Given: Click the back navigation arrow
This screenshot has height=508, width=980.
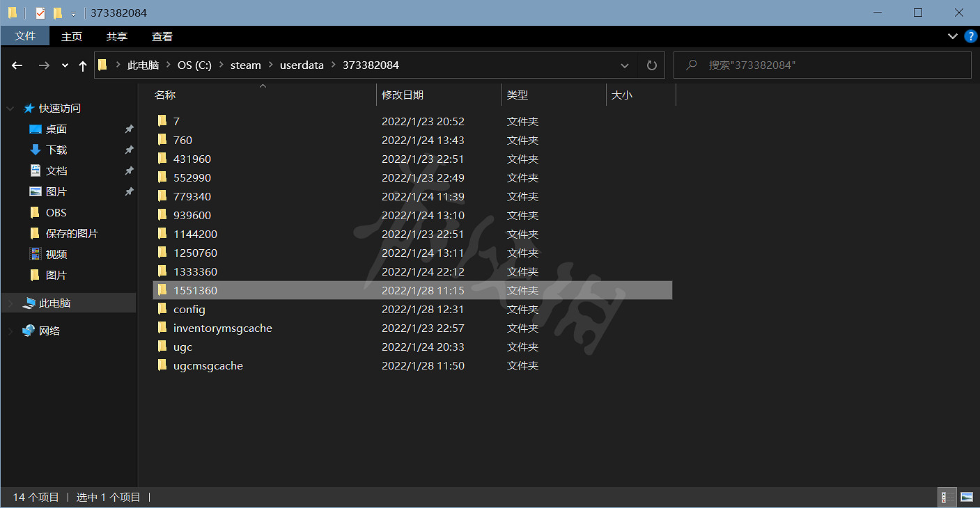Looking at the screenshot, I should 17,65.
